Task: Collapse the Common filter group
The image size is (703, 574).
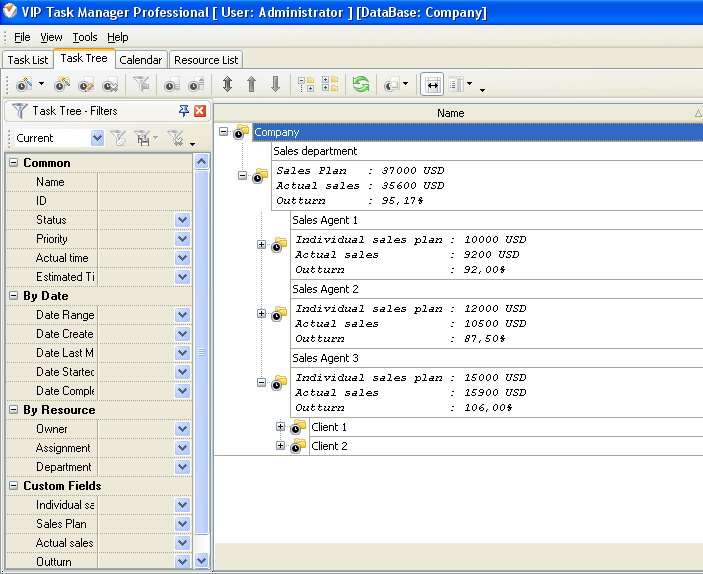Action: coord(13,163)
